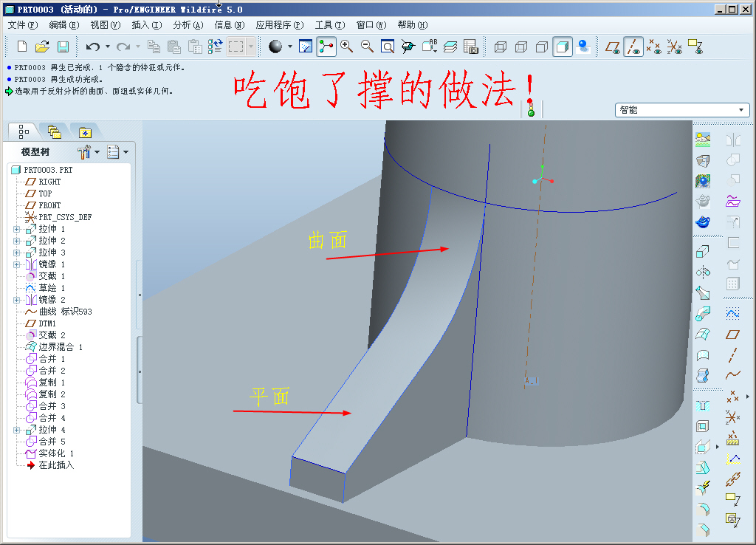
Task: Click the Revolve tool icon
Action: pos(703,272)
